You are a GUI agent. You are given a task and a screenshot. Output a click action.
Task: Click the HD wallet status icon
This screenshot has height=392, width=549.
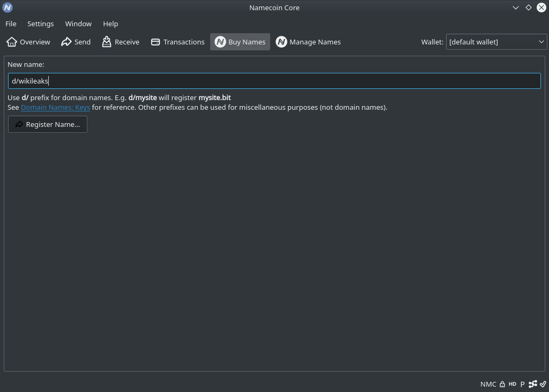tap(513, 384)
